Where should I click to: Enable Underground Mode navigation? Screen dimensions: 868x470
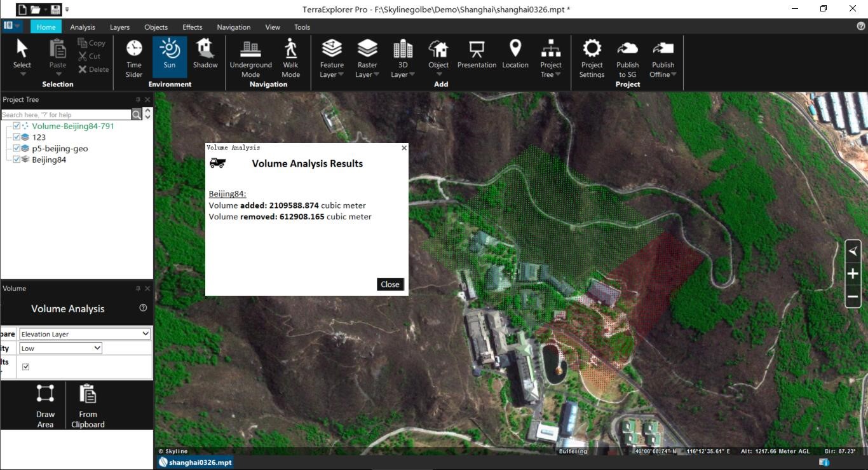(x=250, y=58)
